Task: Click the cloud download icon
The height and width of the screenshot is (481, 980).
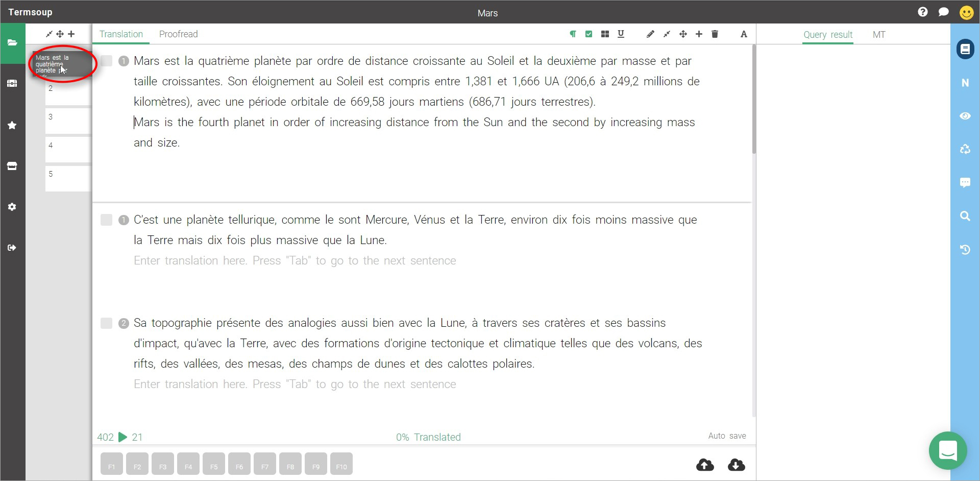Action: point(736,465)
